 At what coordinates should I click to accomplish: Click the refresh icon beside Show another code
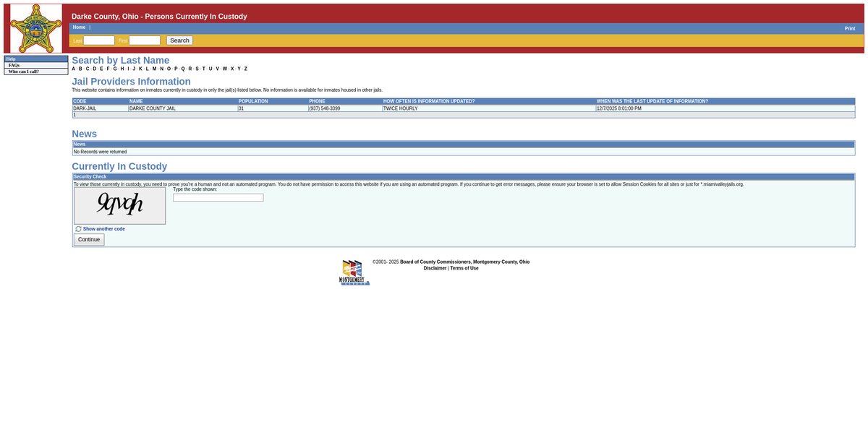(78, 229)
